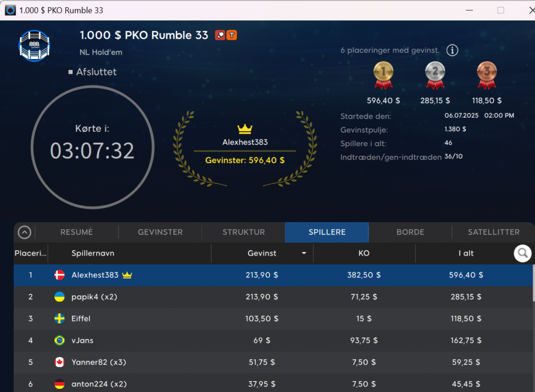Click the Brazil flag next to vJans
The width and height of the screenshot is (535, 392).
(60, 341)
